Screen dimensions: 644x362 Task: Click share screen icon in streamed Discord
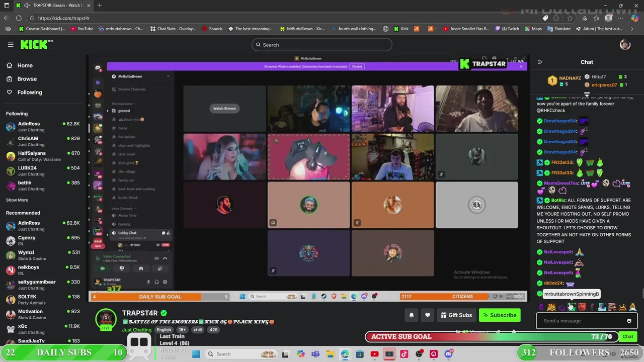(x=122, y=268)
